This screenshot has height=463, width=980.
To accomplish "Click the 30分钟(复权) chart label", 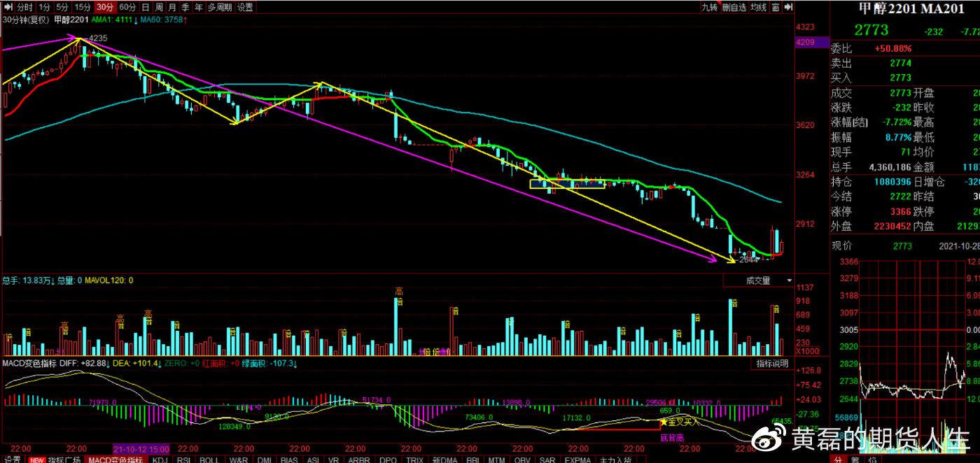I will click(25, 20).
